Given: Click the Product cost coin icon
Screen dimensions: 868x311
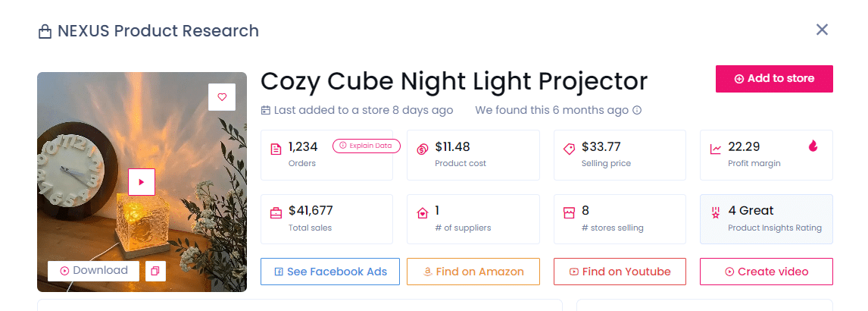Looking at the screenshot, I should coord(423,149).
